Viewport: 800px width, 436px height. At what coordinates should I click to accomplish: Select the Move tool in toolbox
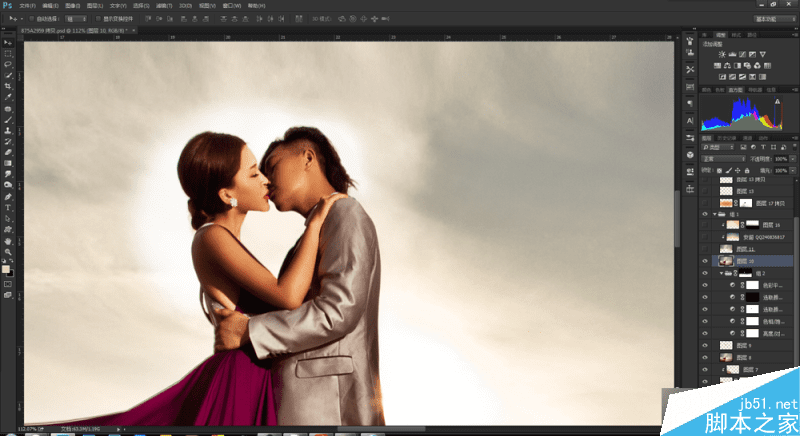(8, 42)
